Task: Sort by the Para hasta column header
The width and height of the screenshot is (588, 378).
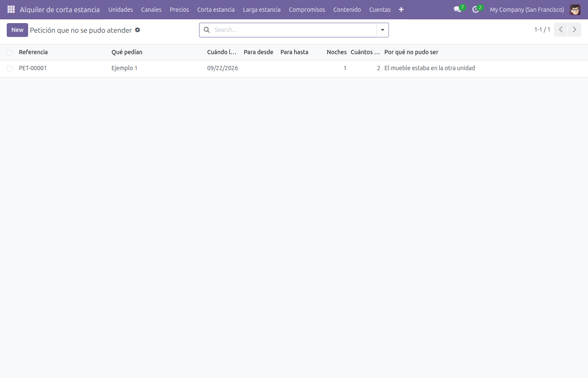Action: click(294, 52)
